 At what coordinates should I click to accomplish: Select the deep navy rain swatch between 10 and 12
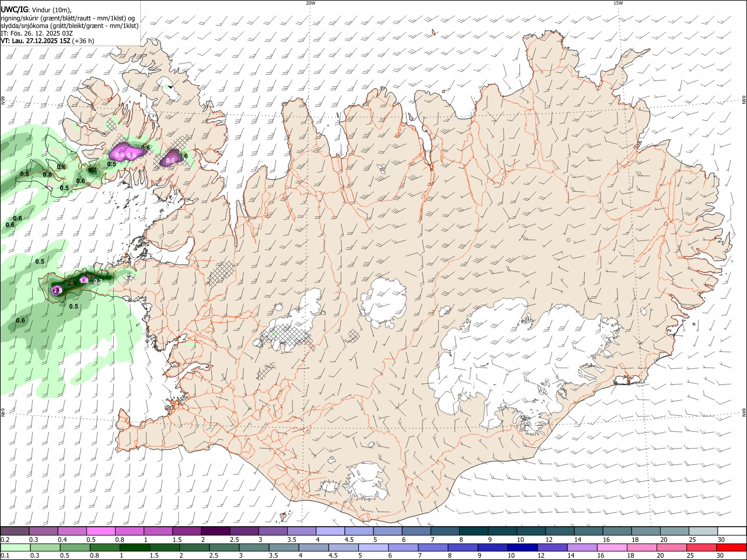[x=523, y=547]
